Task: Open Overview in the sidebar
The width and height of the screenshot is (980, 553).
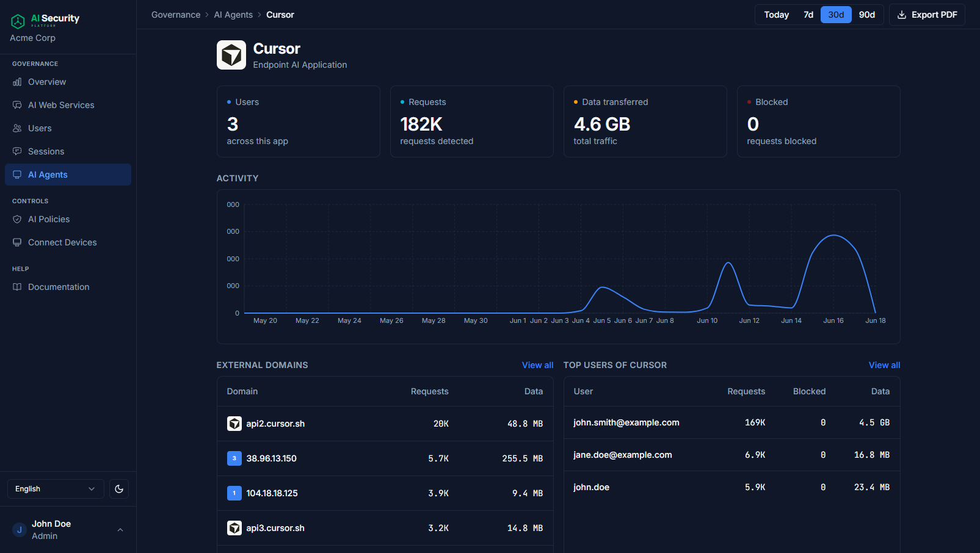Action: tap(68, 82)
